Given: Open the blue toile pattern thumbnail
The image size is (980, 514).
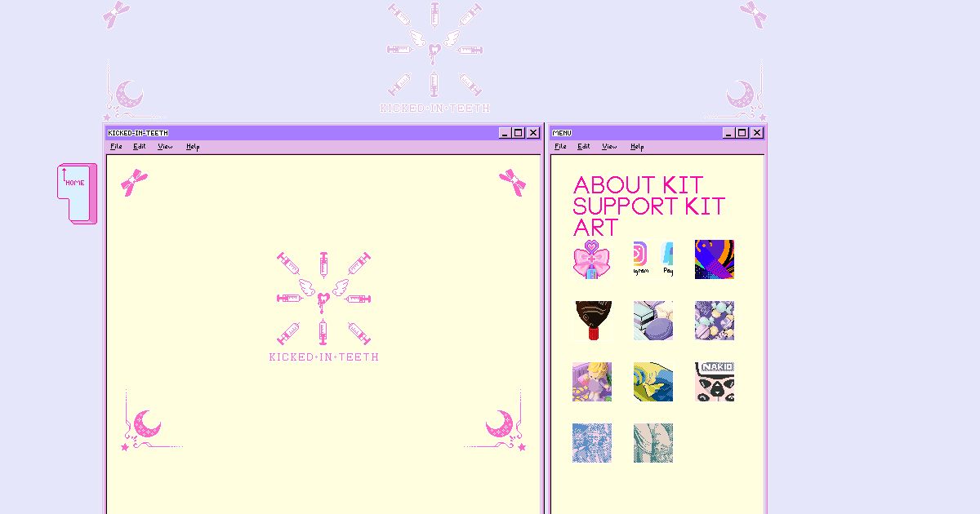Looking at the screenshot, I should (592, 441).
